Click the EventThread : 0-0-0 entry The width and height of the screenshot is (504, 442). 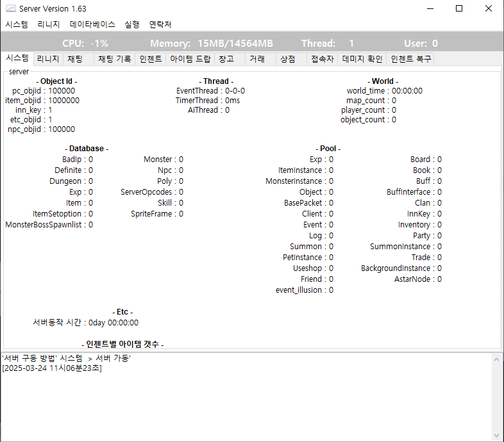(x=210, y=91)
